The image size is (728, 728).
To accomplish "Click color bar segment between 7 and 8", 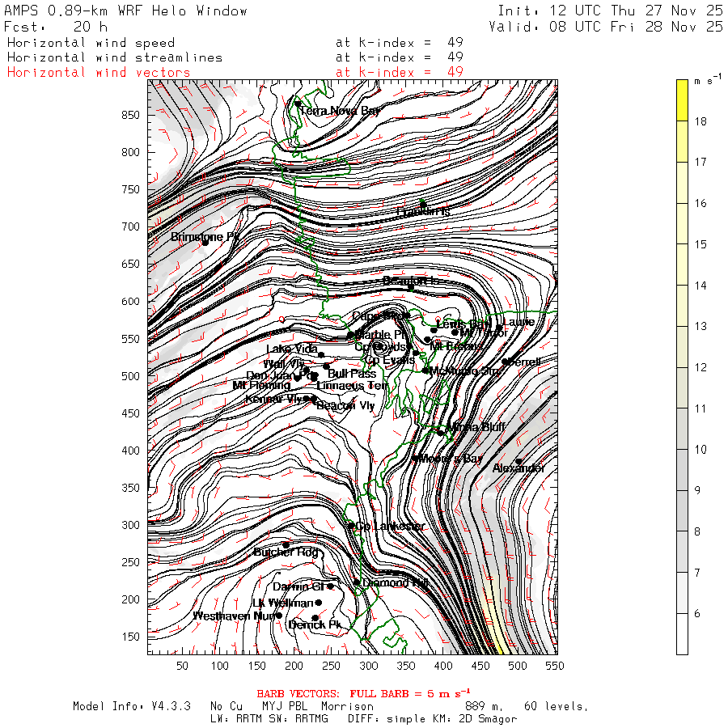I will [x=682, y=552].
